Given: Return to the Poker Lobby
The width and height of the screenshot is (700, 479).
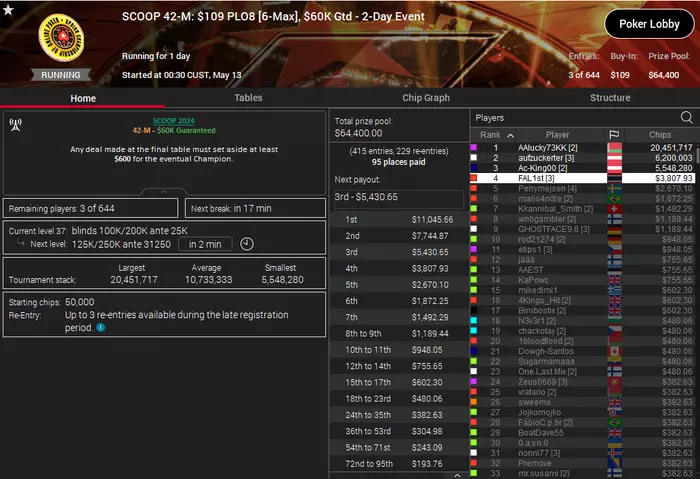Looking at the screenshot, I should click(649, 24).
